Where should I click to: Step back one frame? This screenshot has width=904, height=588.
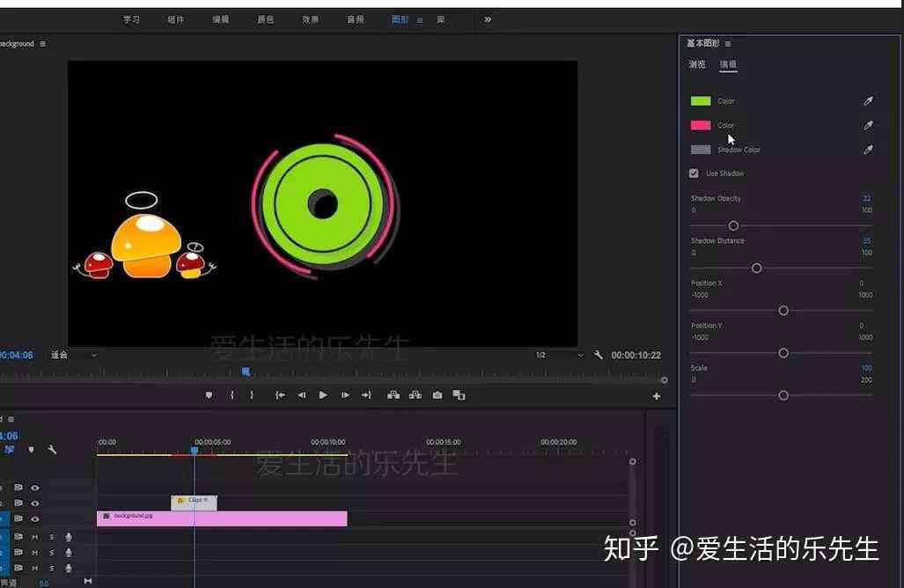301,395
